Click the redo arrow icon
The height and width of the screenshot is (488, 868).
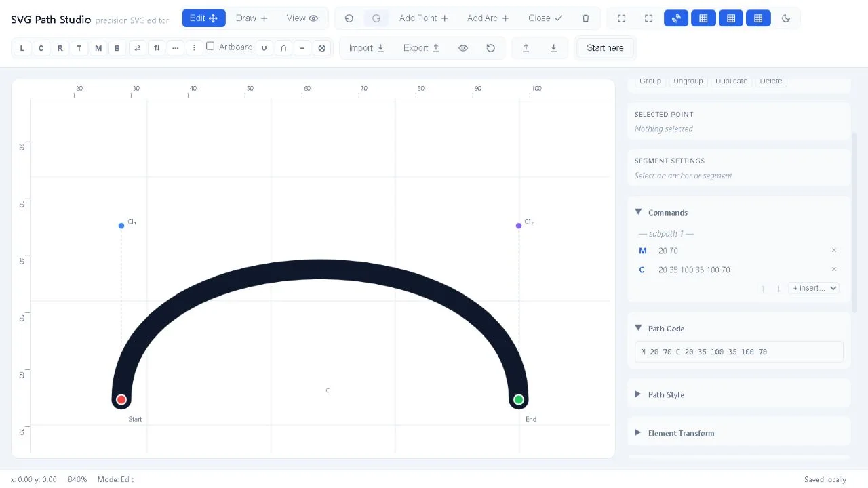pyautogui.click(x=376, y=18)
